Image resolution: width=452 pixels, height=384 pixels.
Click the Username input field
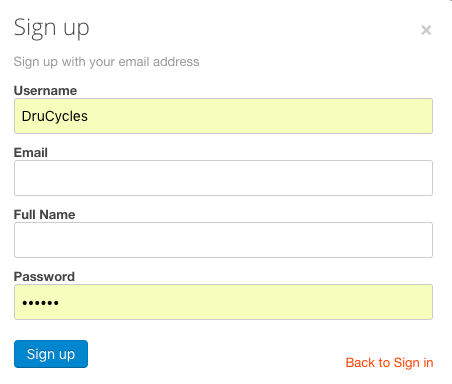point(223,116)
